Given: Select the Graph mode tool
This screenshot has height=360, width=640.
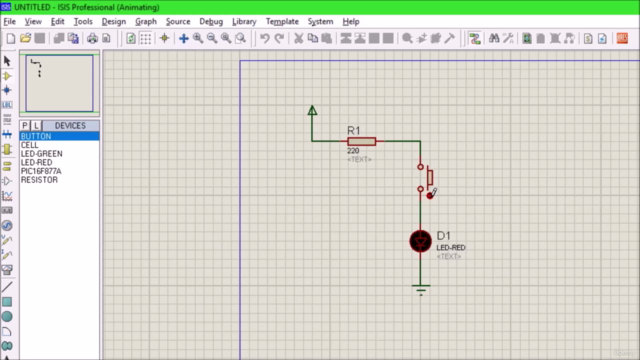Looking at the screenshot, I should pos(7,196).
